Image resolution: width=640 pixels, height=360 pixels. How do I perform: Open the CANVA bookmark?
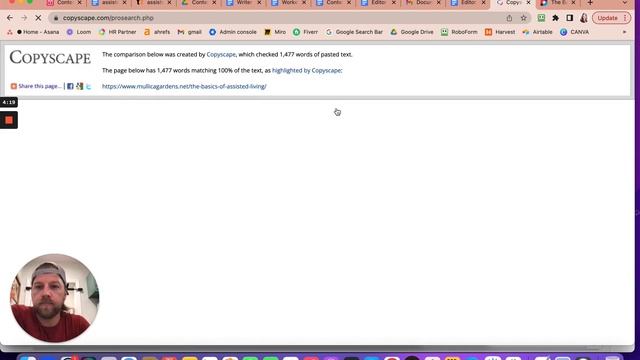point(575,32)
